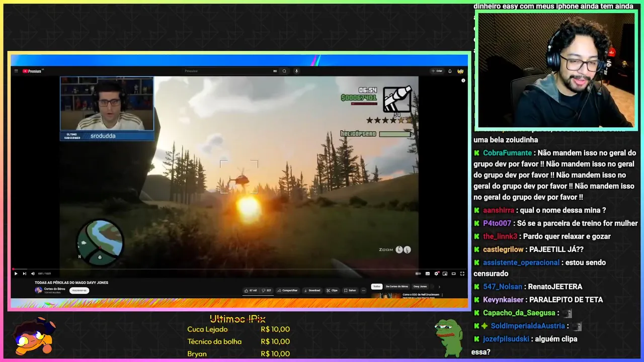This screenshot has height=362, width=644.
Task: Open info card icon on video corner
Action: click(x=463, y=80)
